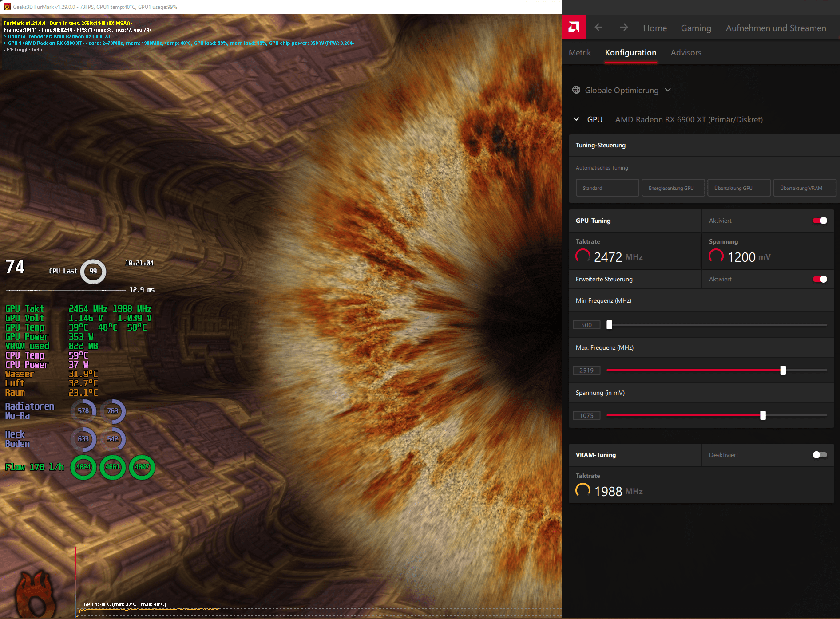Click the green flow gauge showing 4807
This screenshot has width=840, height=619.
(x=142, y=467)
